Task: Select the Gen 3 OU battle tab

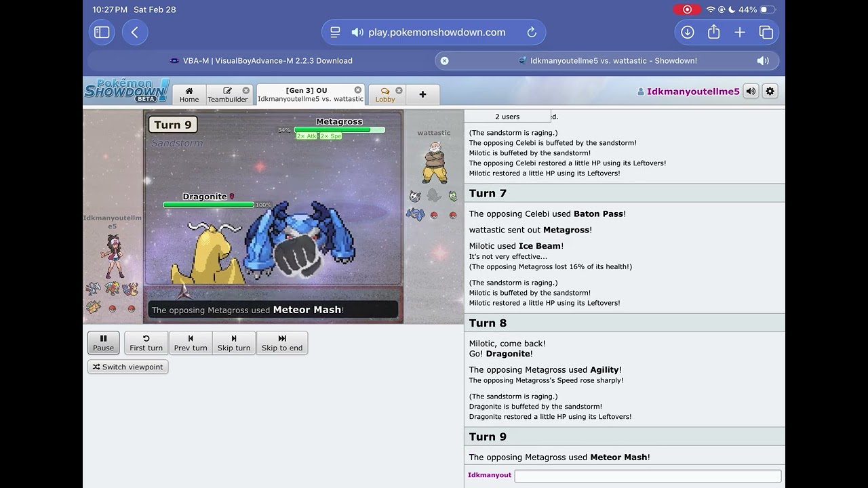Action: pos(311,94)
